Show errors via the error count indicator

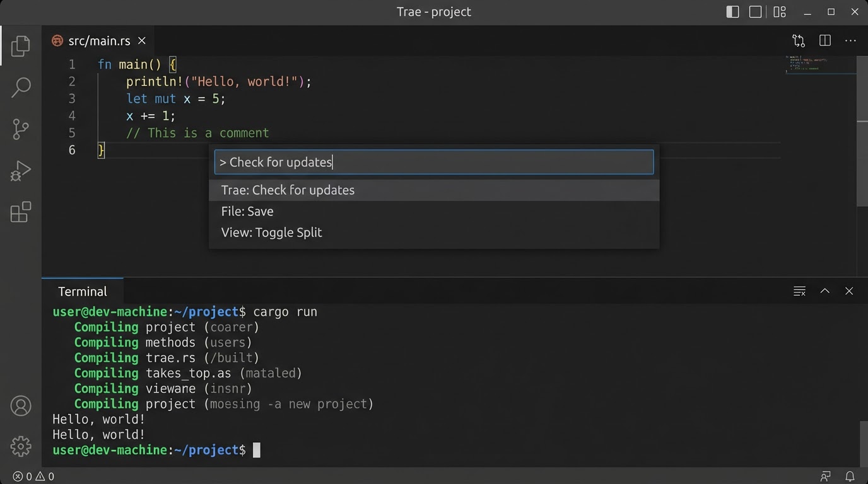18,476
